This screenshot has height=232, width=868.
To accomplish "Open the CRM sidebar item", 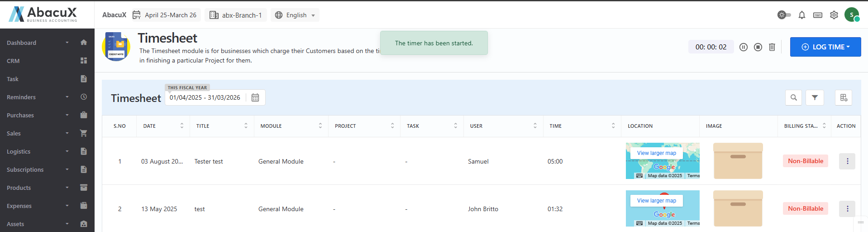I will click(x=14, y=61).
